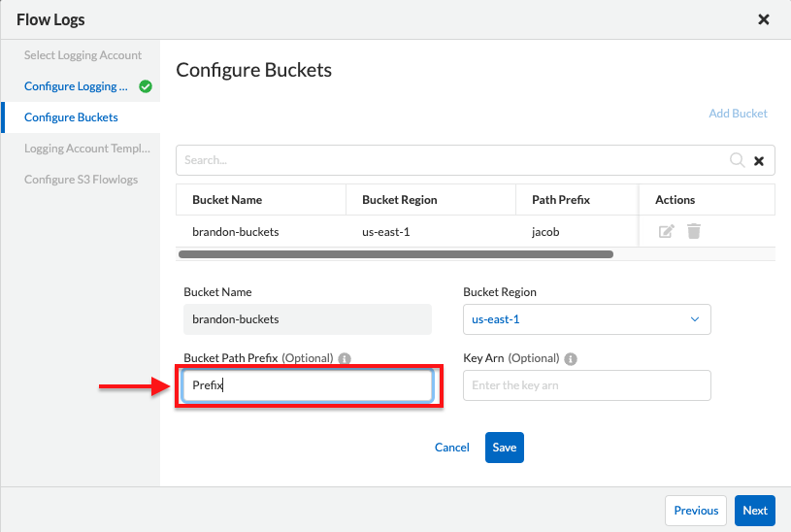Click the Next button
This screenshot has width=791, height=532.
point(754,511)
